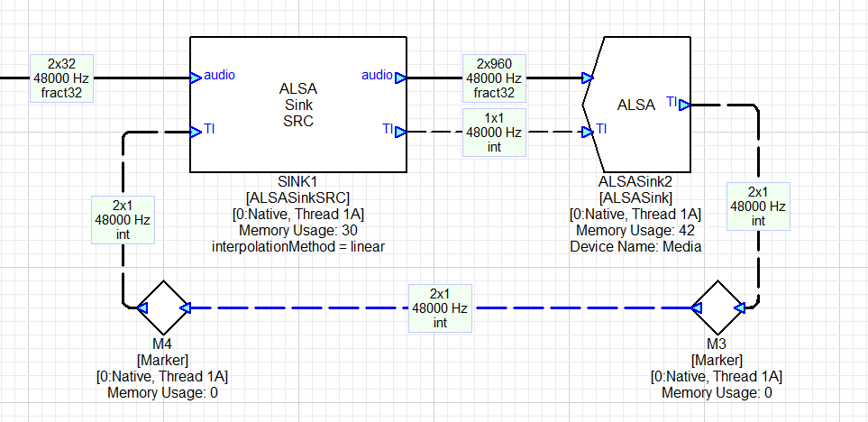The height and width of the screenshot is (422, 868).
Task: Click the M4 marker left output pin
Action: pos(142,307)
